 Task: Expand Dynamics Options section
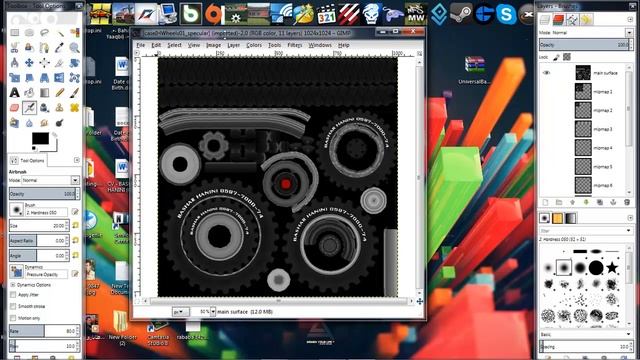tap(13, 285)
